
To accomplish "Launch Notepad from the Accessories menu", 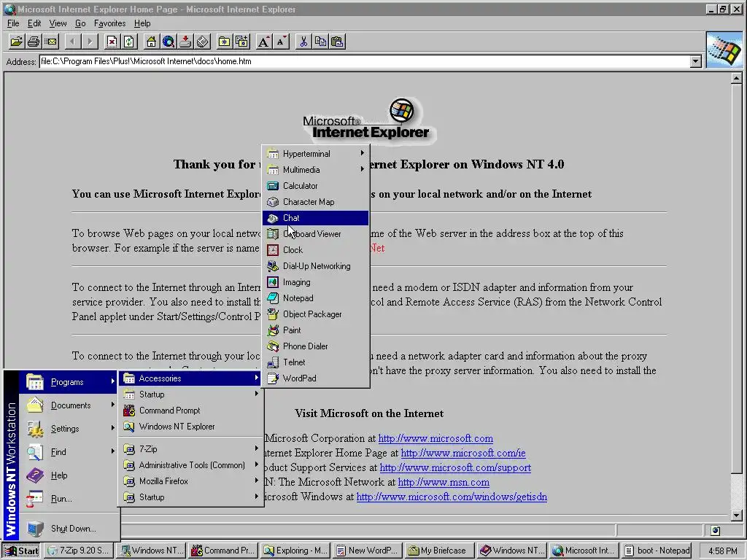I will 315,298.
